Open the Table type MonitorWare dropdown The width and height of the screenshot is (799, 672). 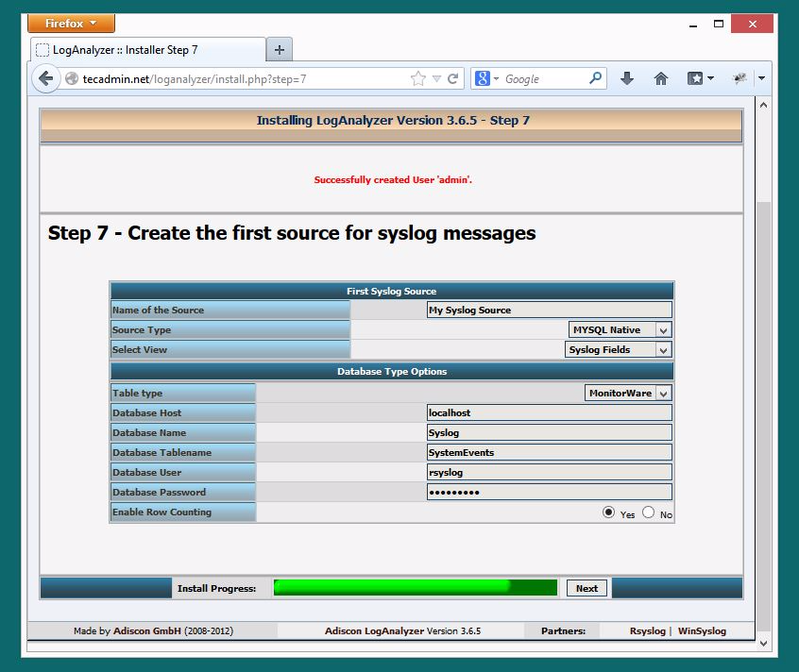pos(628,393)
